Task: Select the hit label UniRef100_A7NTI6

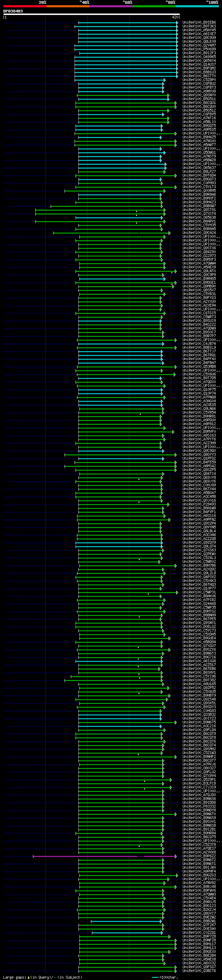Action: coord(199,118)
